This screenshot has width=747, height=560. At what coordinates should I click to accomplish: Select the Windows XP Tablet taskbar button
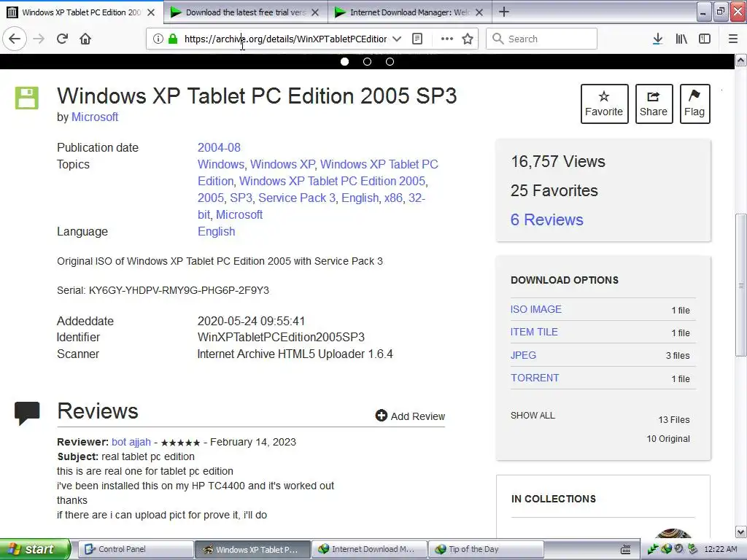(252, 550)
